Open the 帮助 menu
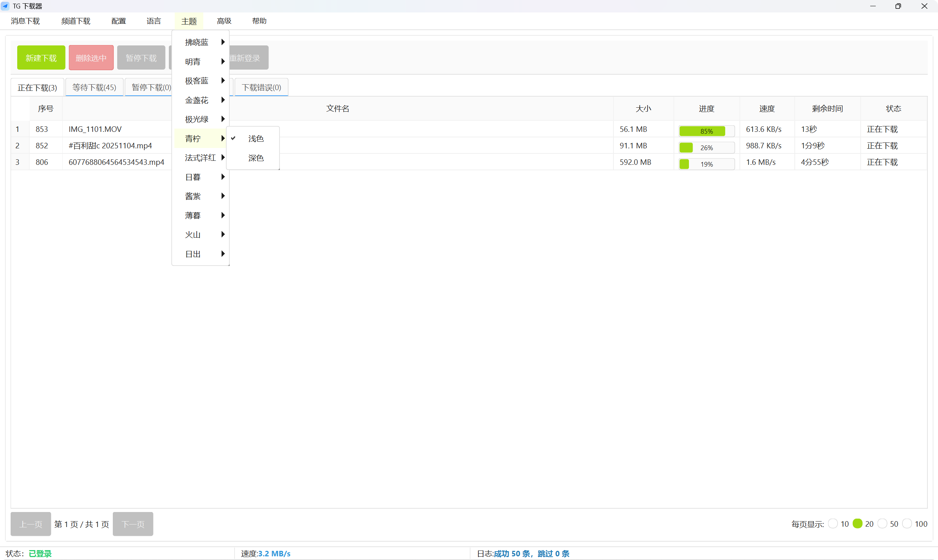This screenshot has height=560, width=938. click(x=259, y=21)
